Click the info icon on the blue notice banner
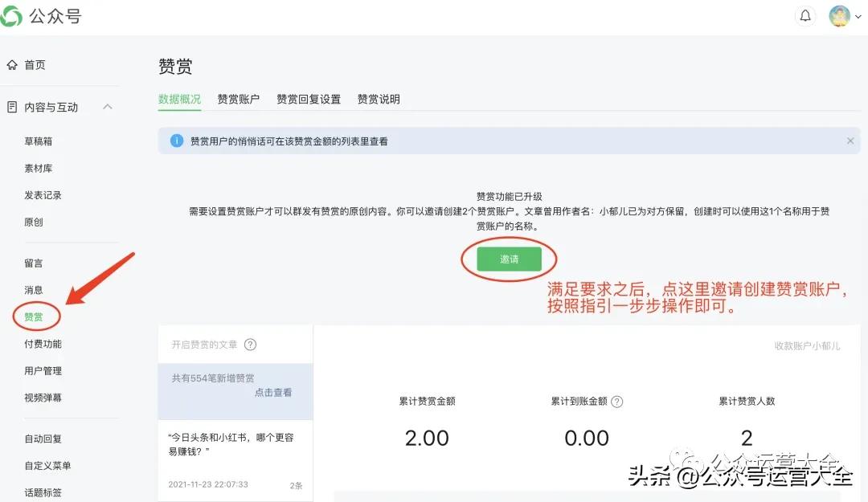 176,141
